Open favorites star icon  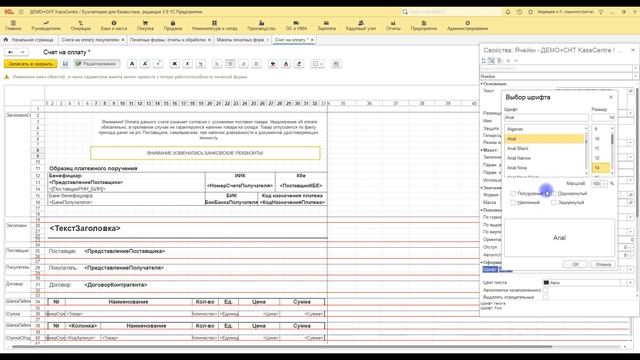tap(531, 12)
